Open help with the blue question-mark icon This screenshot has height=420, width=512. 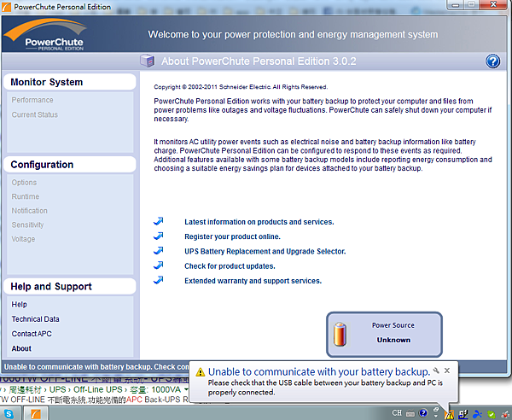[492, 61]
